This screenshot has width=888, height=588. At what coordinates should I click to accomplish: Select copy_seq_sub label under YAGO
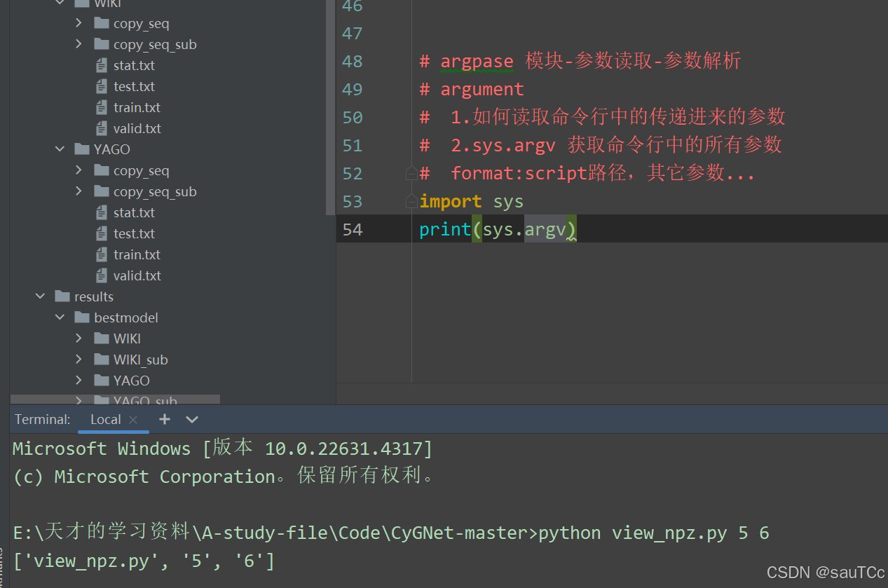[155, 192]
